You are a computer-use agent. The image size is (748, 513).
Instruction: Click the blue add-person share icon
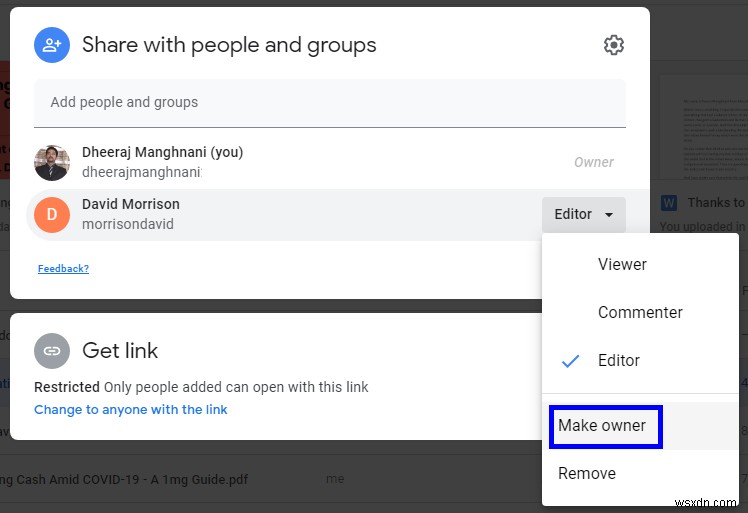tap(52, 45)
